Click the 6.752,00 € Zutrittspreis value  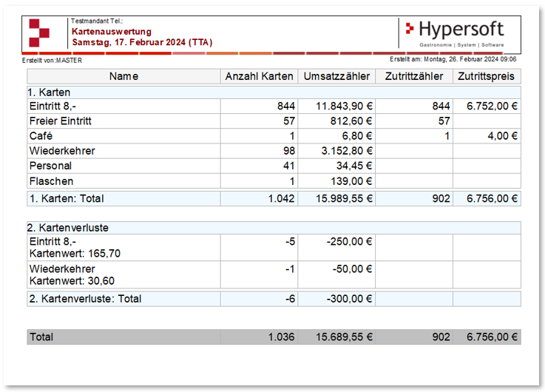point(492,107)
